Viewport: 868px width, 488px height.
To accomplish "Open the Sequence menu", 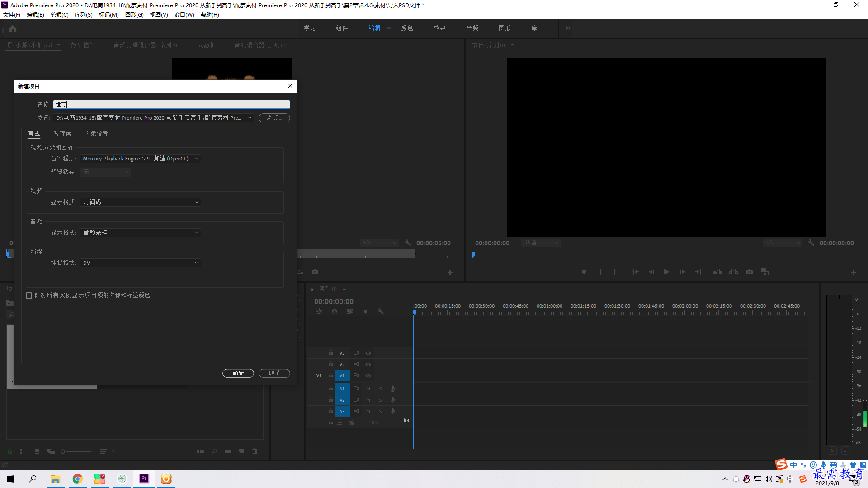I will click(x=84, y=15).
